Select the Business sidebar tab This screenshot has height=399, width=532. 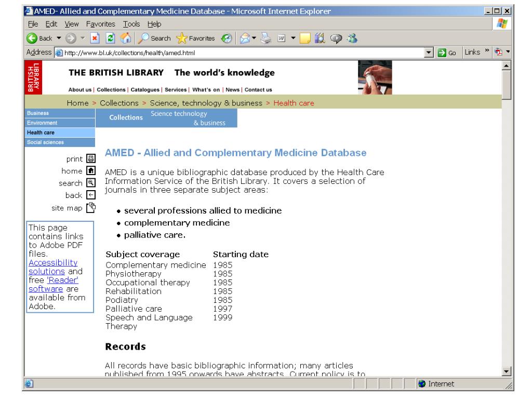pos(60,113)
